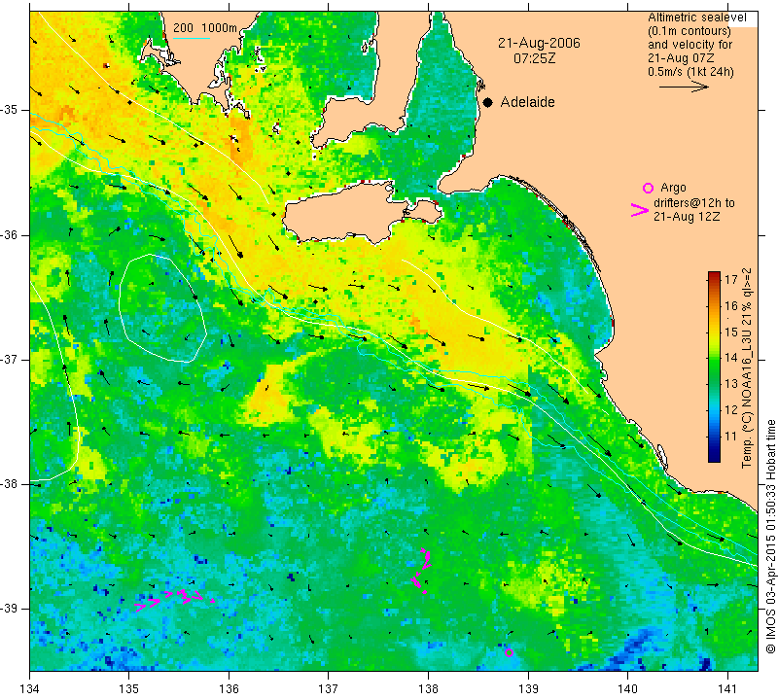This screenshot has height=700, width=778.
Task: Click the '17' color bar tick label
Action: click(x=731, y=279)
